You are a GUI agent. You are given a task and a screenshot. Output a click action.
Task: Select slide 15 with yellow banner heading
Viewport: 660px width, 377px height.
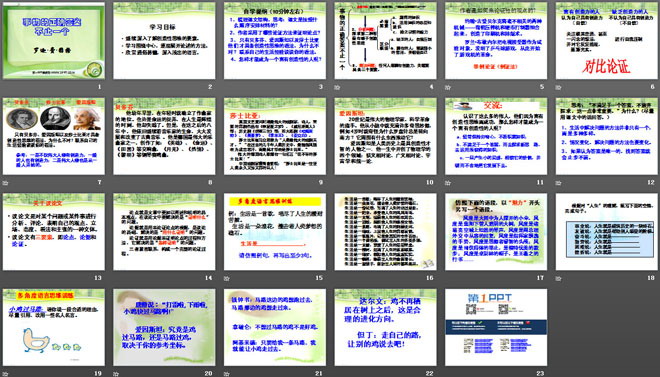pyautogui.click(x=275, y=232)
